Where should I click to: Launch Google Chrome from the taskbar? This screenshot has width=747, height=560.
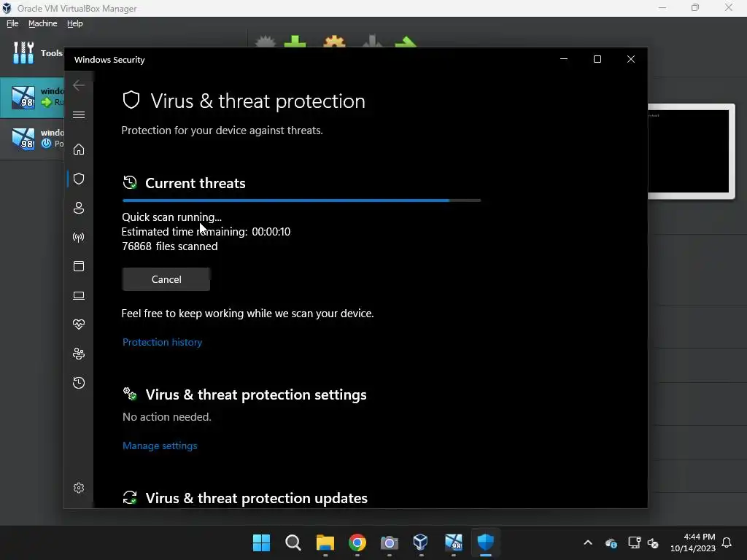(357, 542)
